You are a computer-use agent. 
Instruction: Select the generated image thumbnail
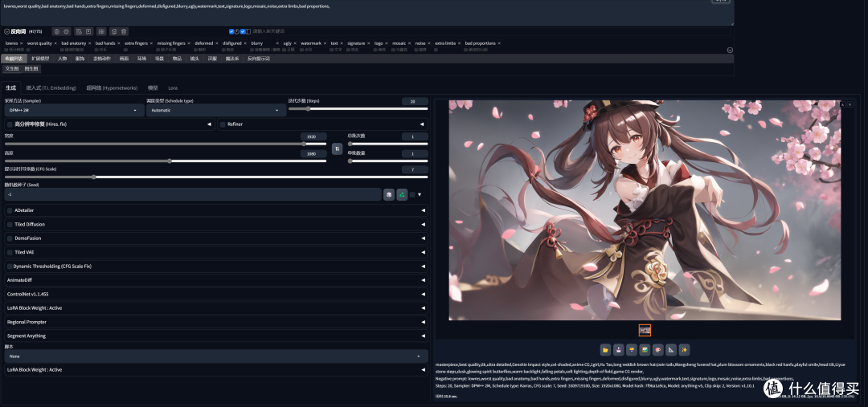coord(645,330)
